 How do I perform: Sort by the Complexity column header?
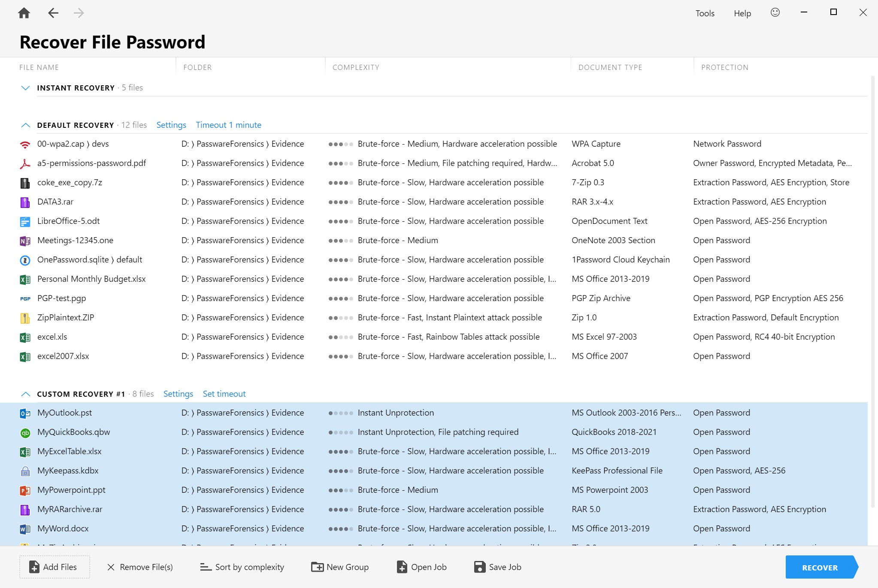(x=356, y=67)
